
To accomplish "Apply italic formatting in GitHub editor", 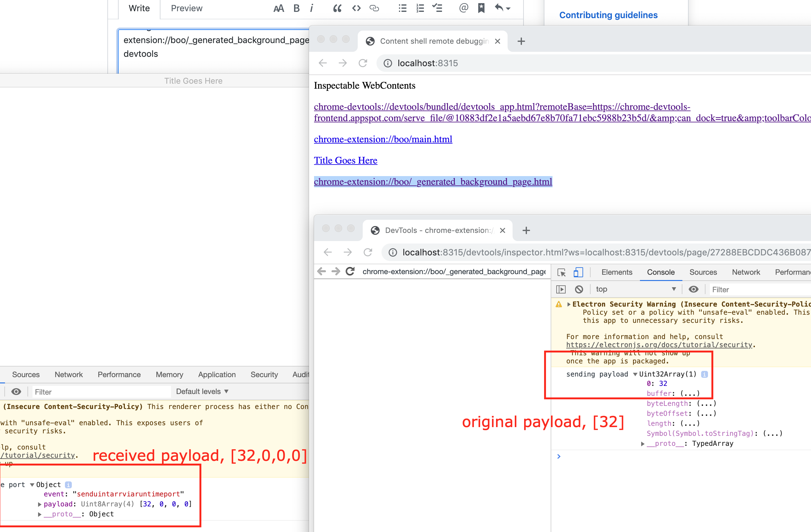I will tap(312, 8).
